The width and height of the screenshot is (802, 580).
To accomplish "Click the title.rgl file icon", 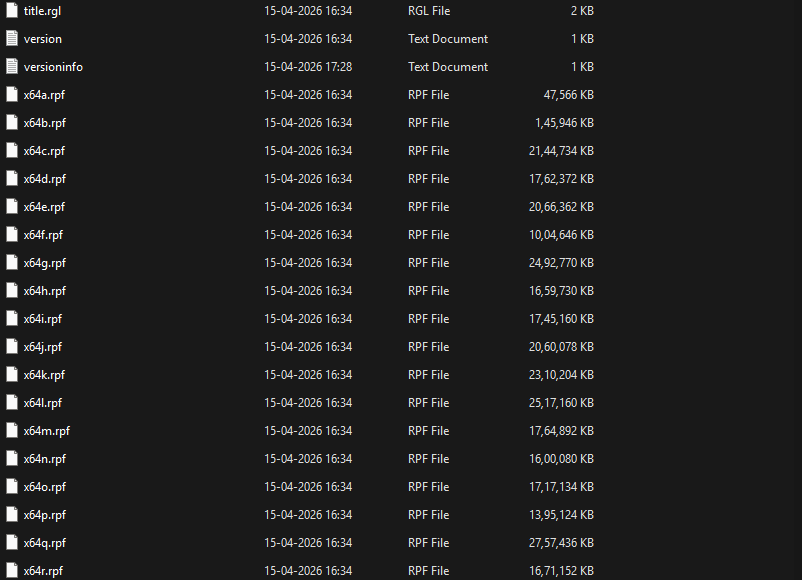I will (x=12, y=11).
